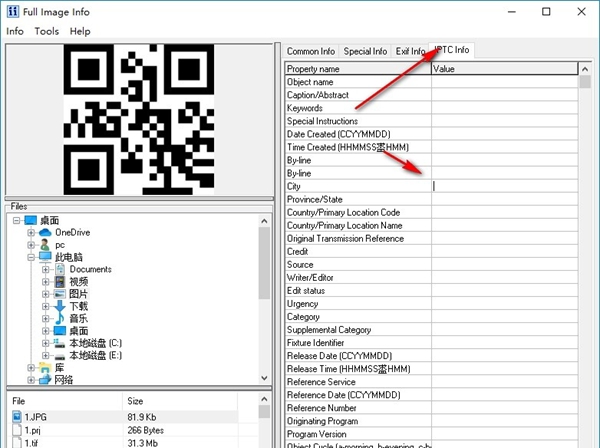Expand the 本地磁盘 (E:) node
The height and width of the screenshot is (448, 600).
[x=46, y=355]
